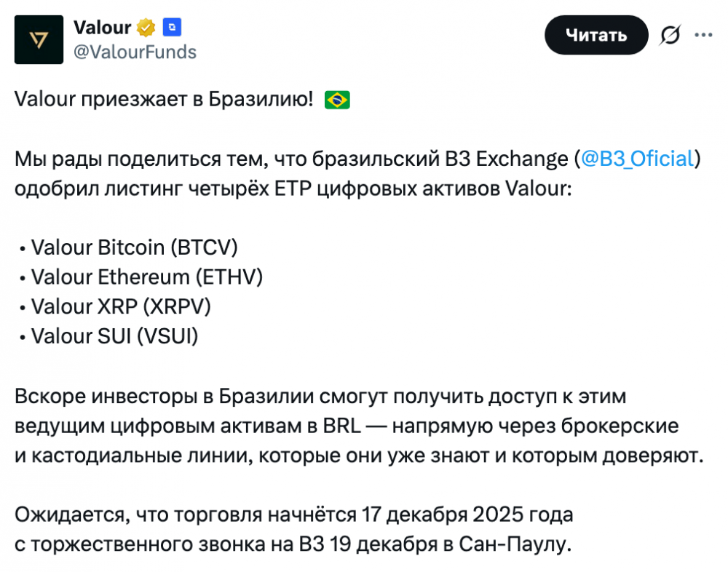Open the @B3_Oficial mention link
The height and width of the screenshot is (572, 728).
click(637, 159)
